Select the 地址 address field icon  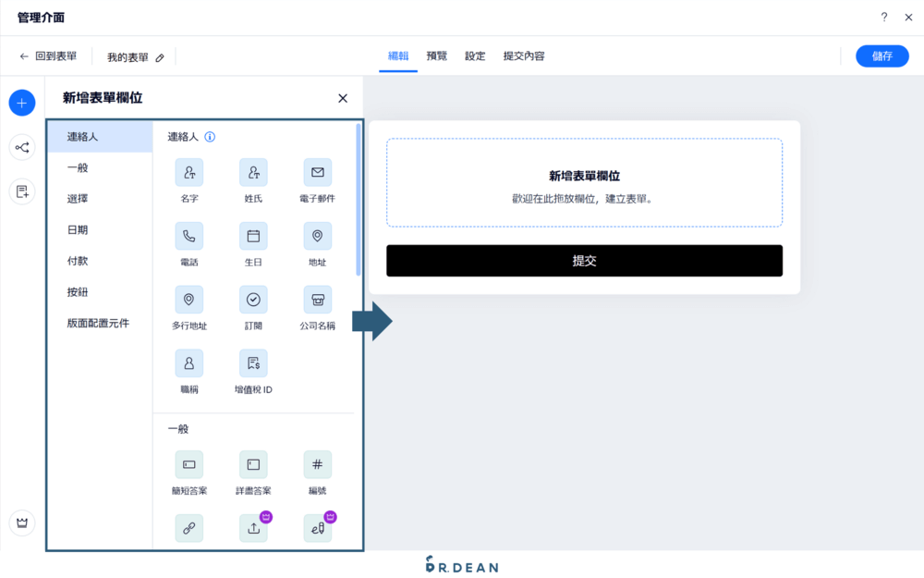tap(317, 236)
